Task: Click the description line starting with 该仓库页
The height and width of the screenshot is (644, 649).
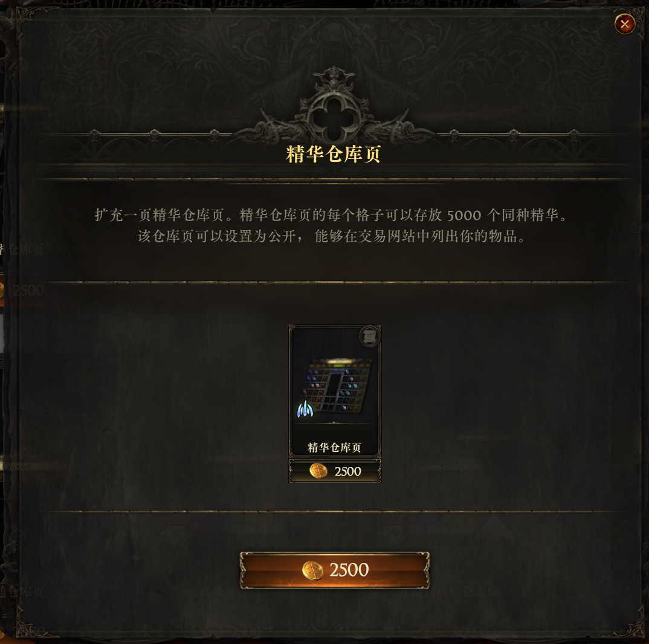Action: tap(331, 236)
